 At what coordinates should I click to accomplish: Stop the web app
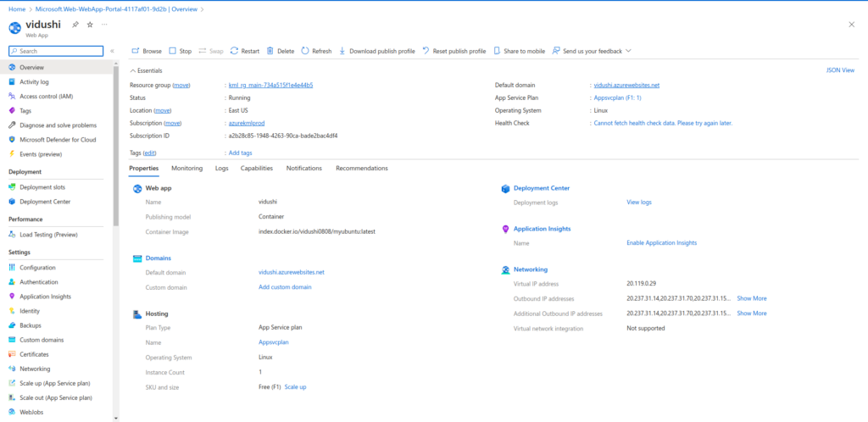click(x=180, y=51)
